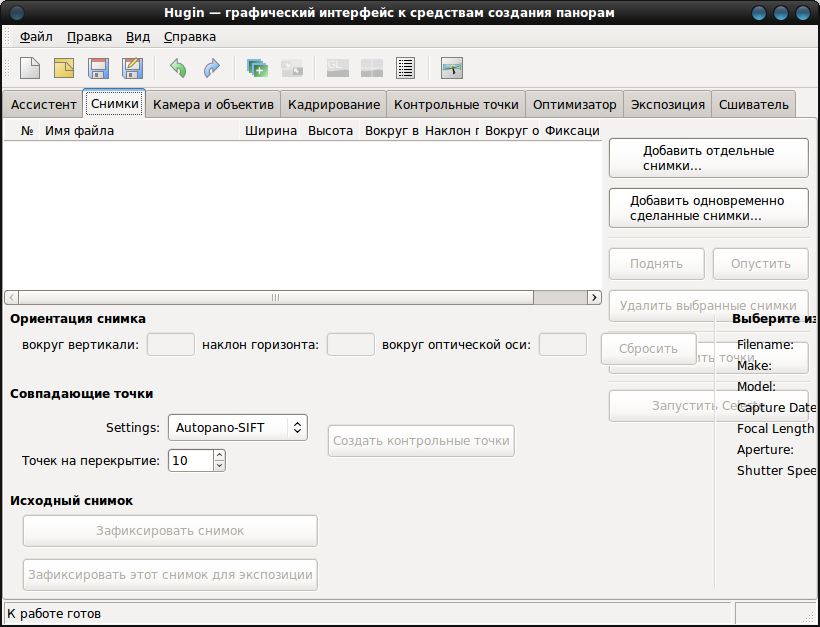The width and height of the screenshot is (820, 627).
Task: Click the Зафиксировать снимок button
Action: [x=170, y=531]
